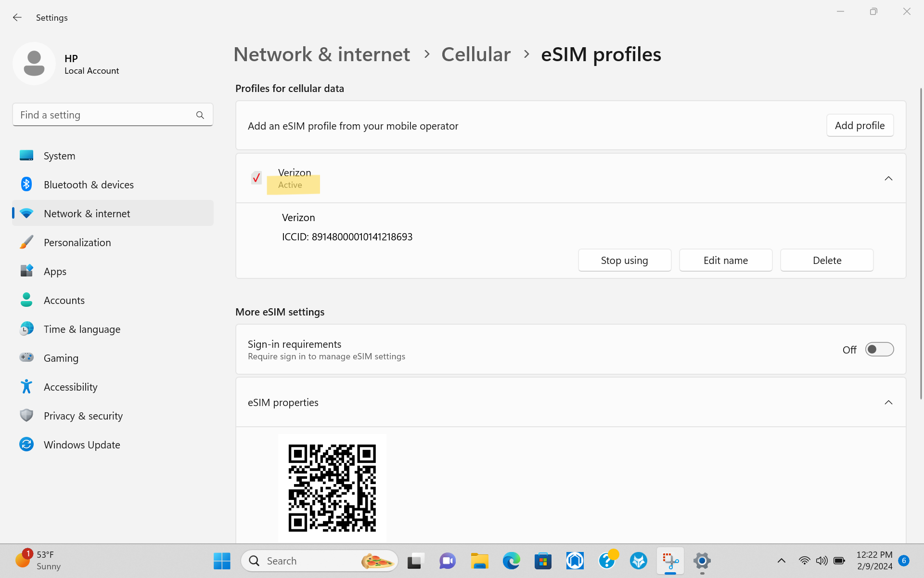Screen dimensions: 924x578
Task: Open Bluetooth & devices settings
Action: [113, 184]
